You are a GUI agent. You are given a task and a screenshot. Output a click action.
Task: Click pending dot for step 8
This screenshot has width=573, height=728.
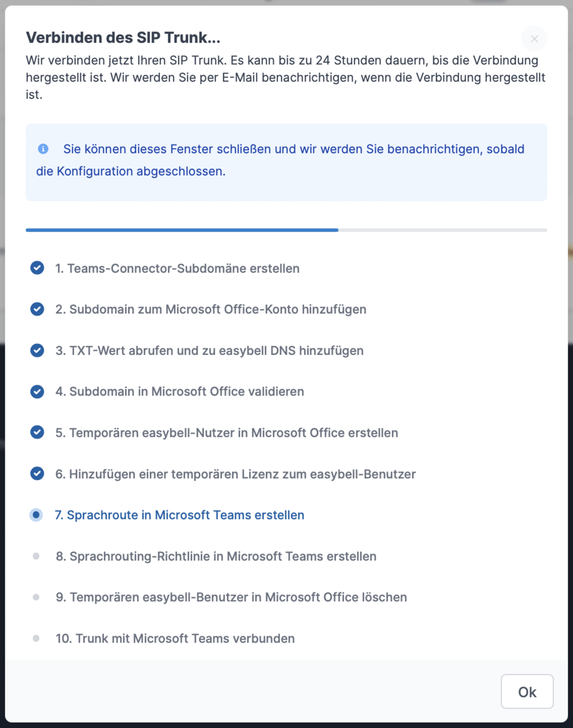pos(36,556)
